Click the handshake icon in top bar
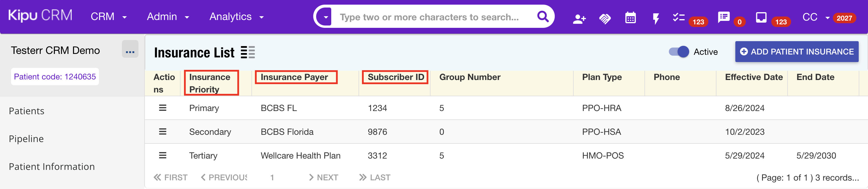868x189 pixels. pyautogui.click(x=604, y=19)
